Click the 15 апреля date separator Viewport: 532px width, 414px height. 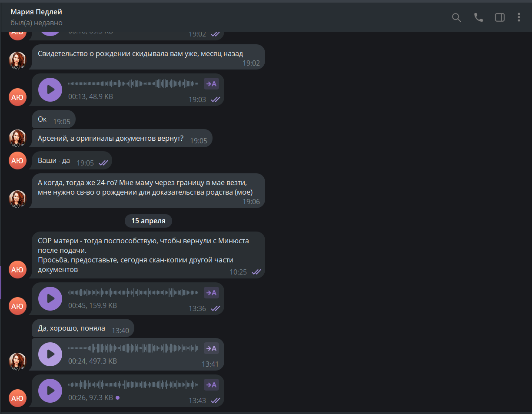148,221
